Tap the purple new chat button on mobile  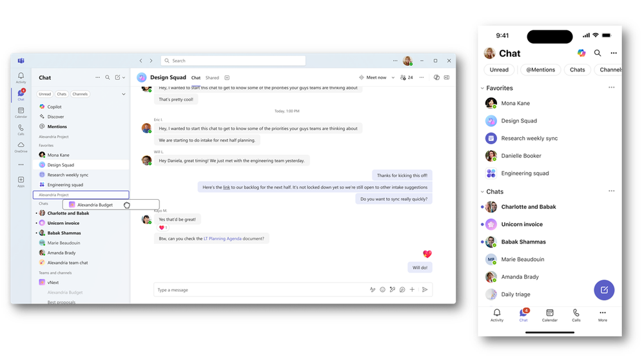tap(604, 290)
